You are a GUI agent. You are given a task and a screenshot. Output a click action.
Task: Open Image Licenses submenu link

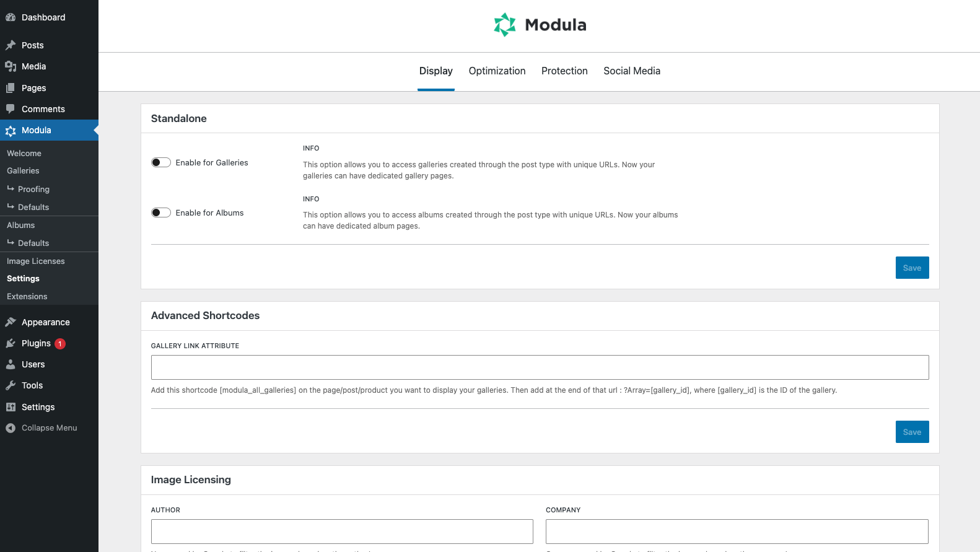pyautogui.click(x=36, y=261)
